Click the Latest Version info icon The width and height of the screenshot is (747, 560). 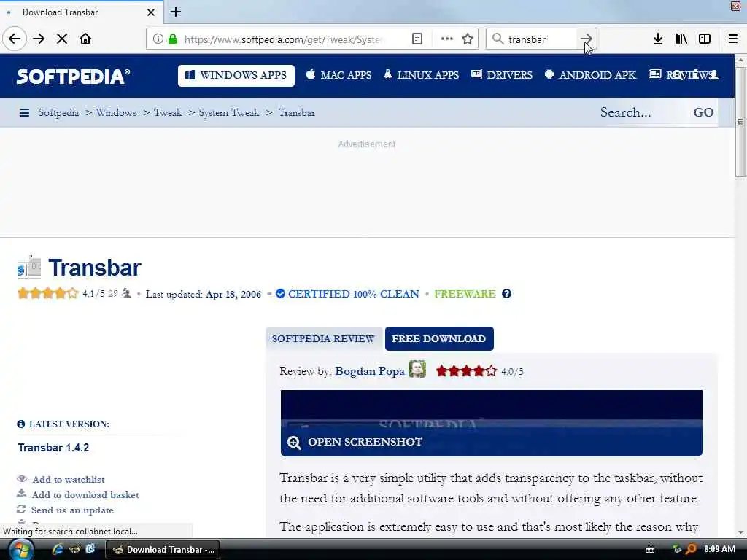21,424
